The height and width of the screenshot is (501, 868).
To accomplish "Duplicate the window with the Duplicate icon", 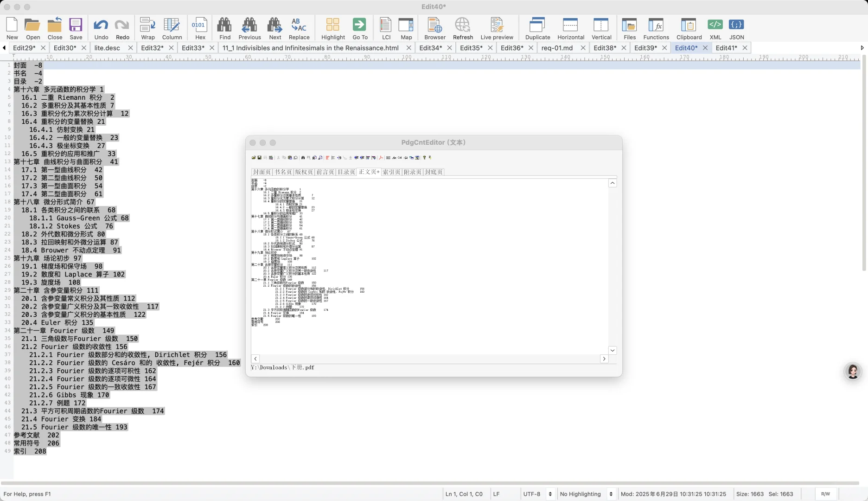I will click(537, 28).
